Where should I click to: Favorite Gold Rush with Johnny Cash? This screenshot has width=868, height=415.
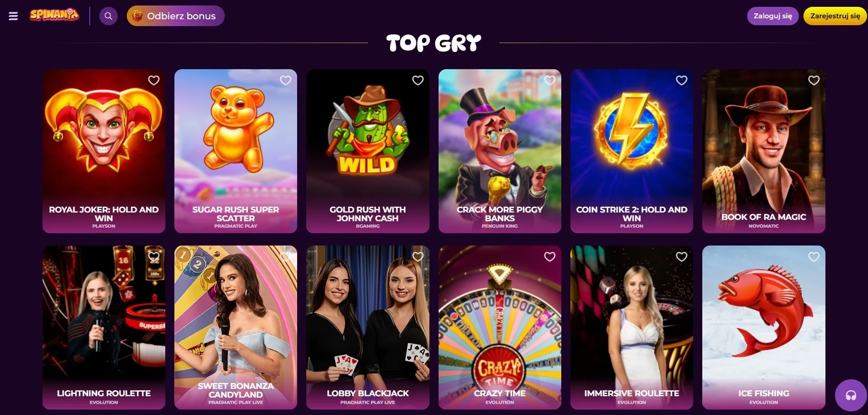coord(418,81)
